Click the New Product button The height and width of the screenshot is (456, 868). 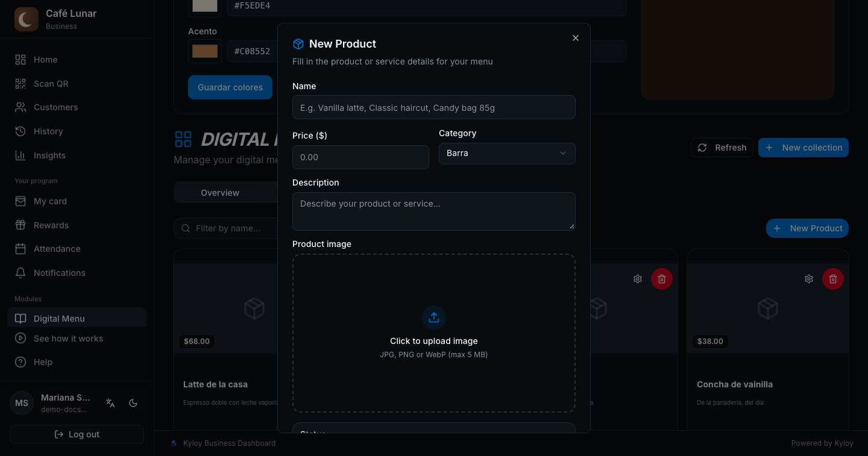(x=808, y=228)
